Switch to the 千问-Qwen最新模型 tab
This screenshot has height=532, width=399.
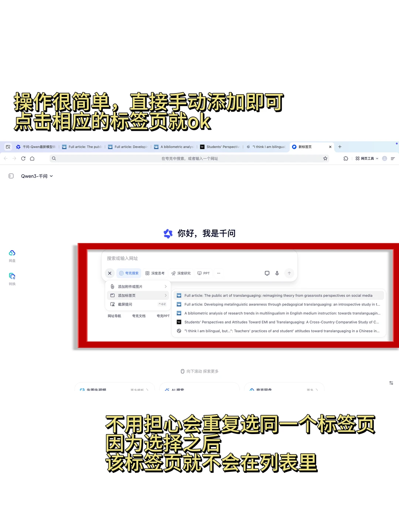point(36,147)
